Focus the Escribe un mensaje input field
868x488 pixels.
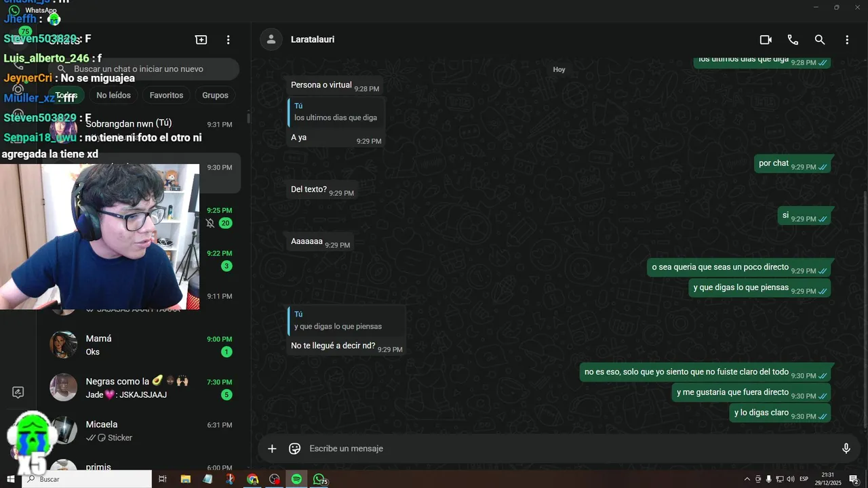tap(570, 449)
